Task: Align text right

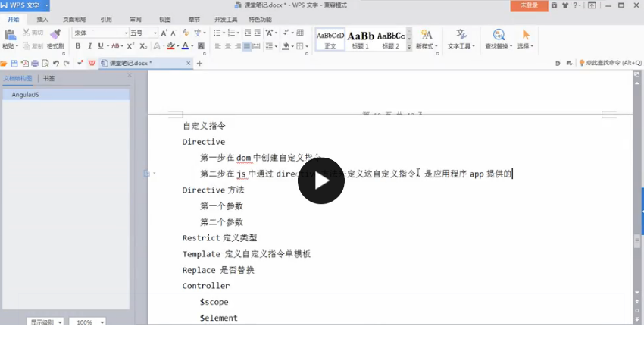Action: pyautogui.click(x=237, y=46)
